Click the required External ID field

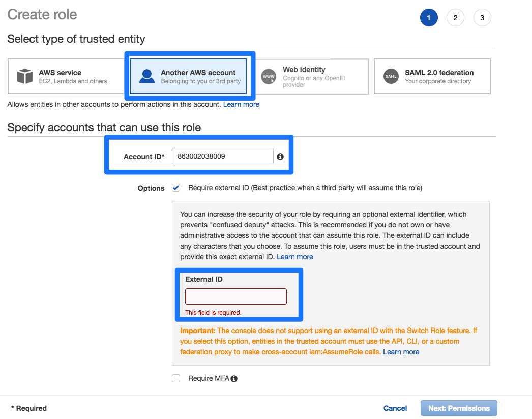click(235, 296)
